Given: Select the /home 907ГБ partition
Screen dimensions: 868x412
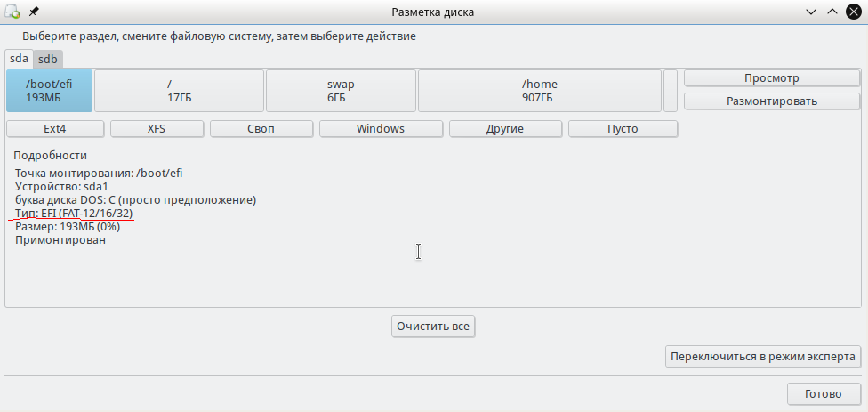Looking at the screenshot, I should (540, 91).
